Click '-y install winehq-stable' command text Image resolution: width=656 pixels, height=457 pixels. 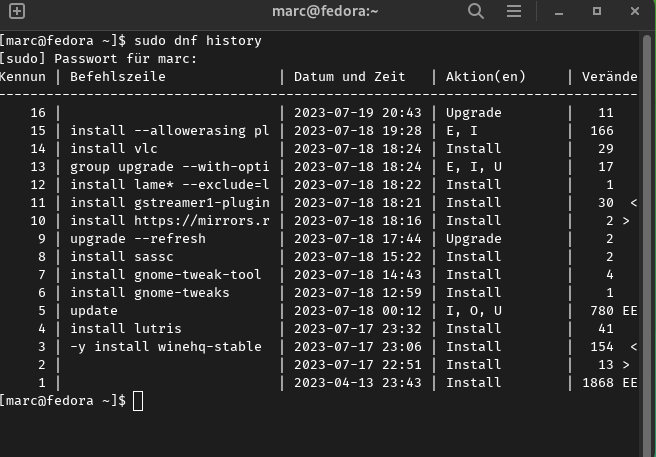click(166, 347)
